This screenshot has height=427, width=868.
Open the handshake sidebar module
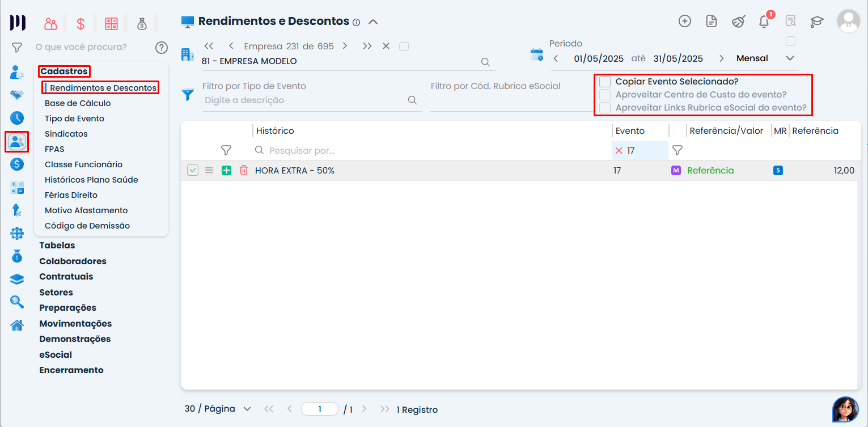click(x=17, y=94)
